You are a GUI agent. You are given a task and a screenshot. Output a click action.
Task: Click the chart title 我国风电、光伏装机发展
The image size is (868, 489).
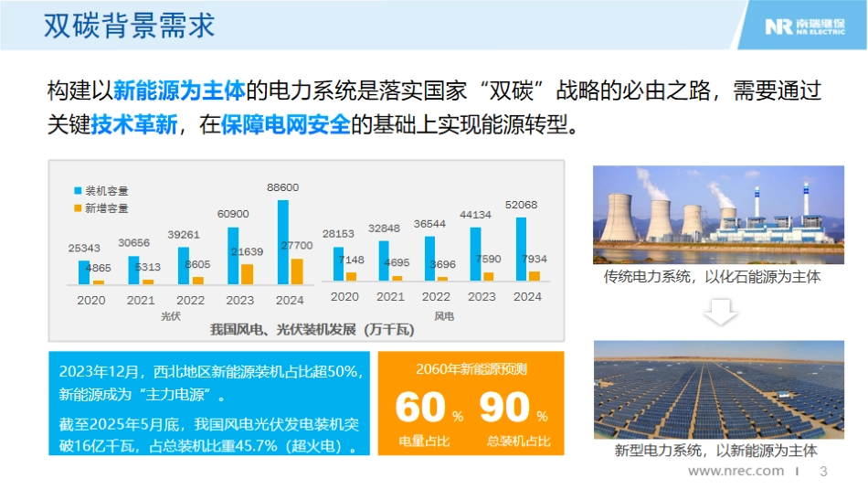click(312, 330)
